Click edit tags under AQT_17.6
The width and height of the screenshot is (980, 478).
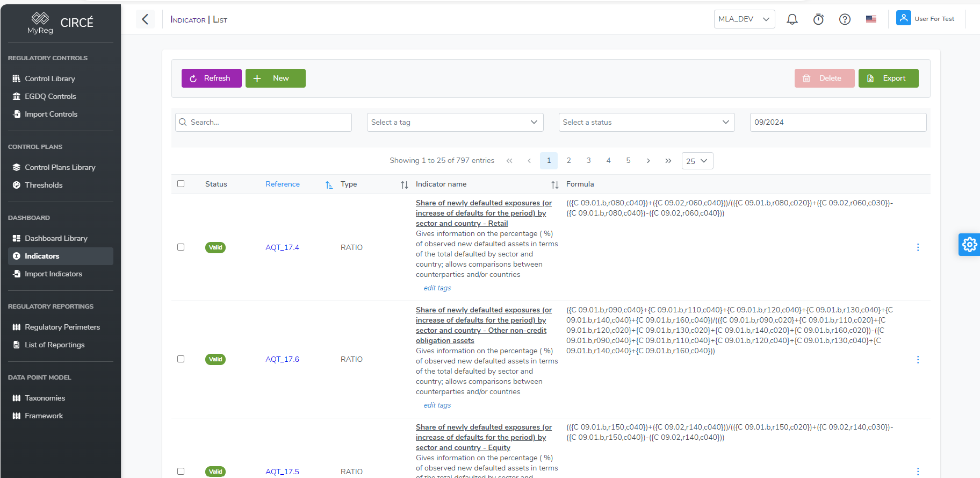(x=437, y=405)
